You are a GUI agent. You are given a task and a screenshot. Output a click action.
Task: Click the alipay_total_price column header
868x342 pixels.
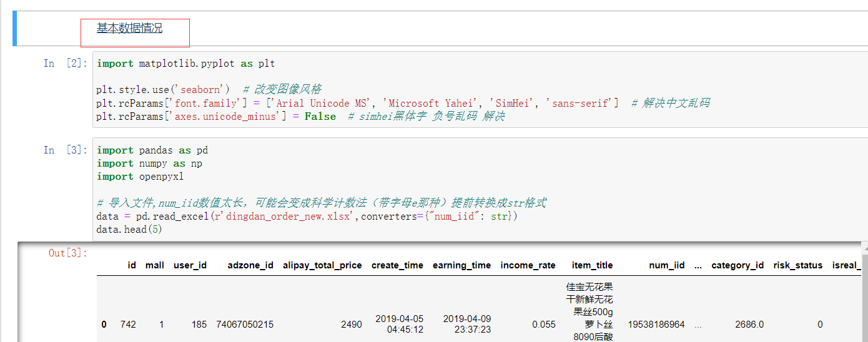point(322,265)
